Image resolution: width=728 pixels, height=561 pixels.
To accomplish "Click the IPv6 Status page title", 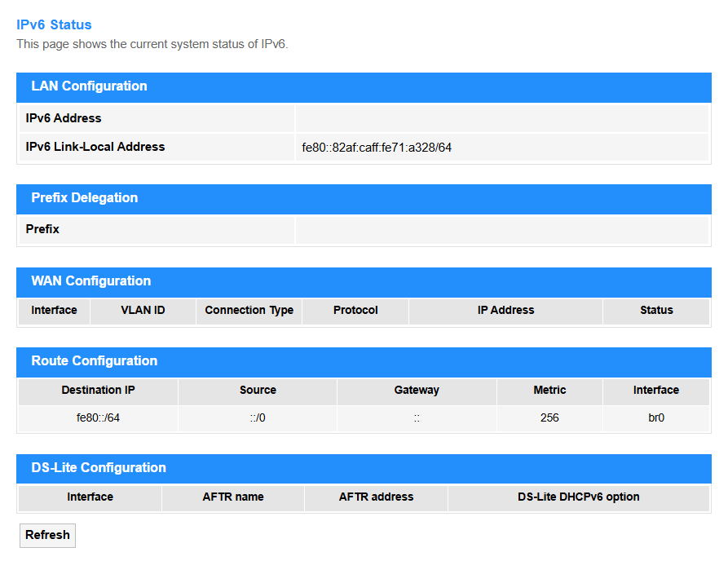I will (54, 24).
